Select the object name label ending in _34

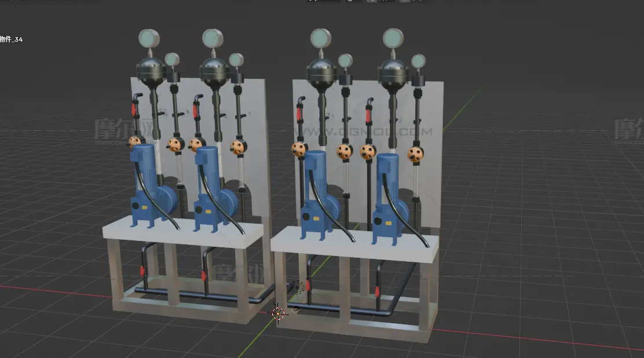tap(12, 39)
